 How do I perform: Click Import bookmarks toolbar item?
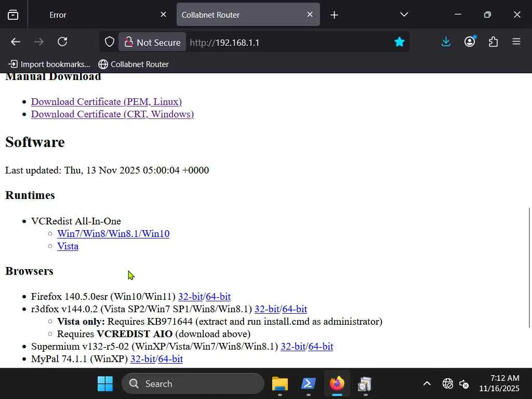tap(49, 64)
